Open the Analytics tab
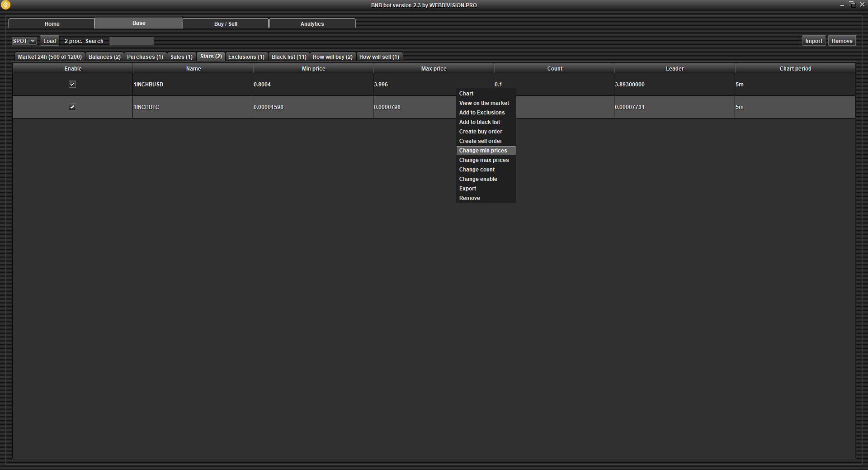868x470 pixels. tap(312, 24)
